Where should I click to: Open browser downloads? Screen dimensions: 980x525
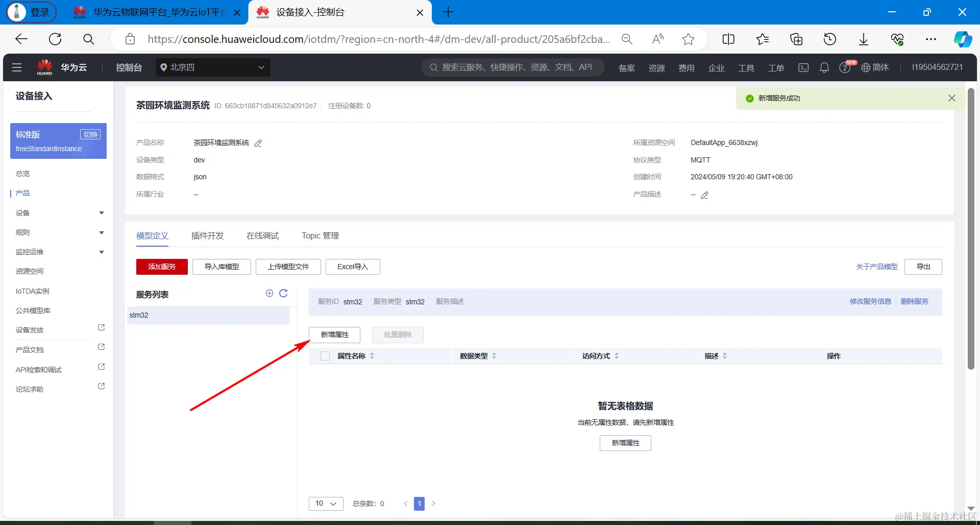point(864,39)
